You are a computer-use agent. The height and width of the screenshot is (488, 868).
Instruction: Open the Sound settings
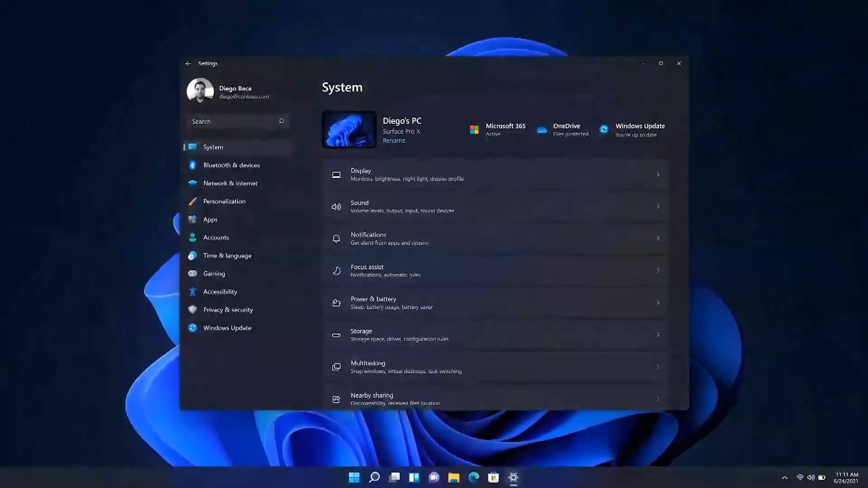[495, 206]
